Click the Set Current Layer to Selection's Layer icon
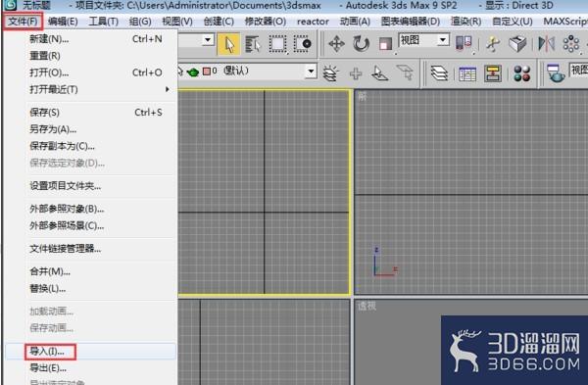This screenshot has width=588, height=385. pyautogui.click(x=405, y=72)
